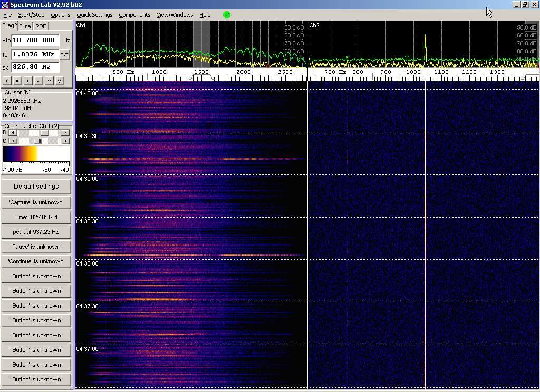
Task: Click the Ch1 label in spectrum plot
Action: 81,25
